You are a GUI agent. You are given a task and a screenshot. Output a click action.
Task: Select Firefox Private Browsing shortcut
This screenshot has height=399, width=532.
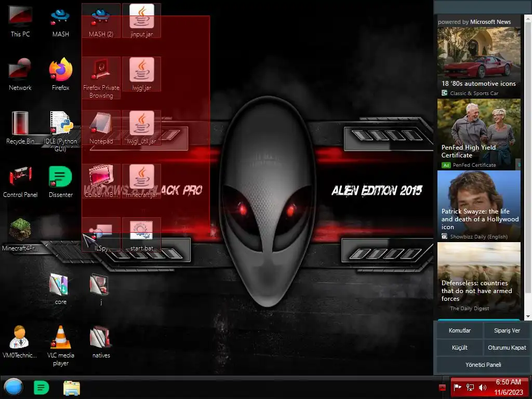pos(101,78)
